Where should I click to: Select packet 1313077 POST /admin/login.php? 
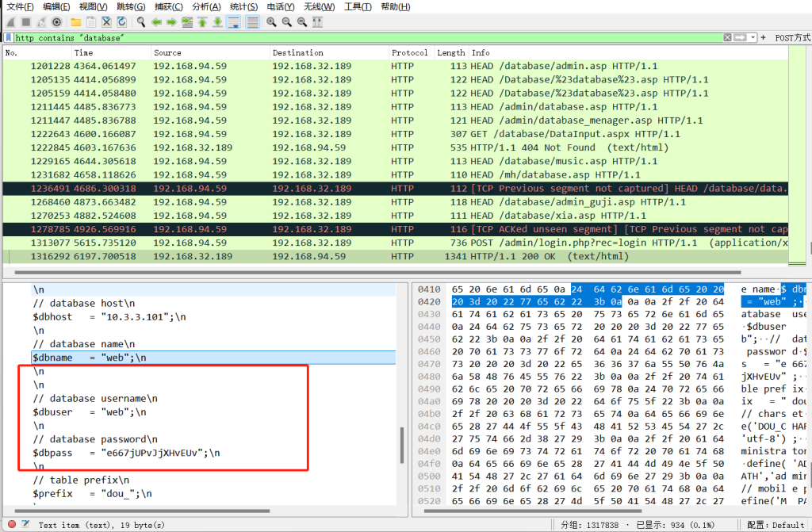click(x=396, y=243)
